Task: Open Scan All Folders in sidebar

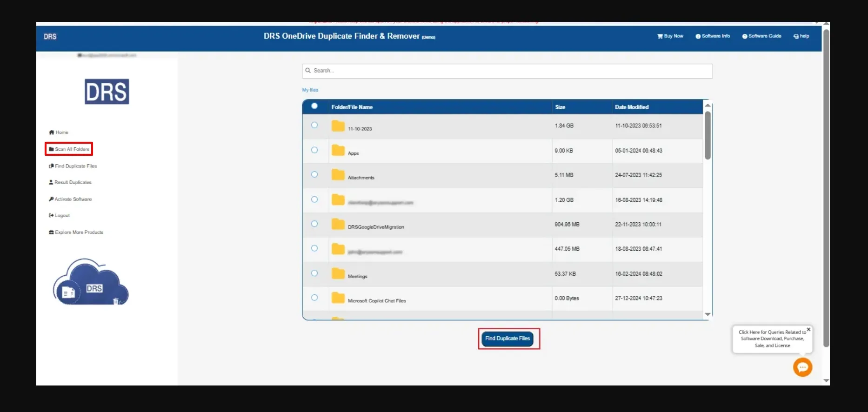Action: 69,149
